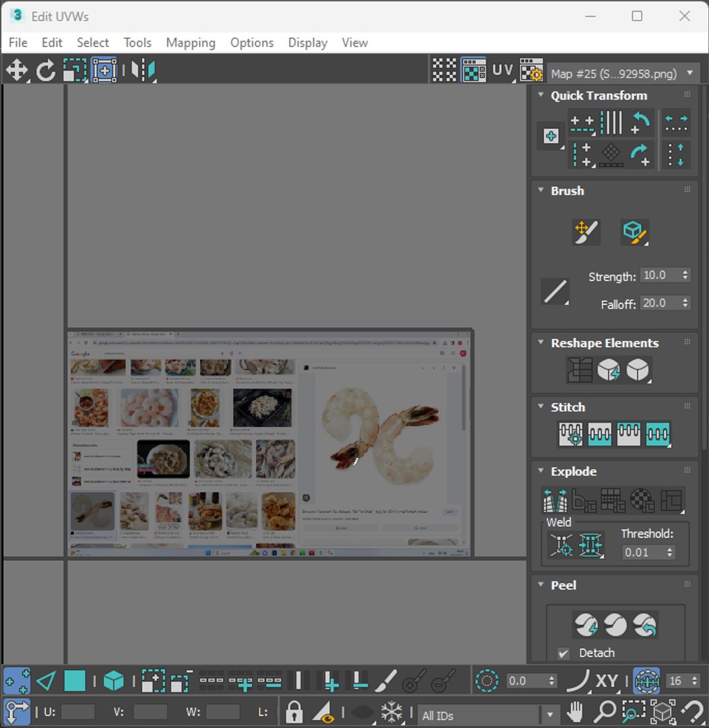Viewport: 709px width, 728px height.
Task: Open the Mapping menu
Action: (x=190, y=42)
